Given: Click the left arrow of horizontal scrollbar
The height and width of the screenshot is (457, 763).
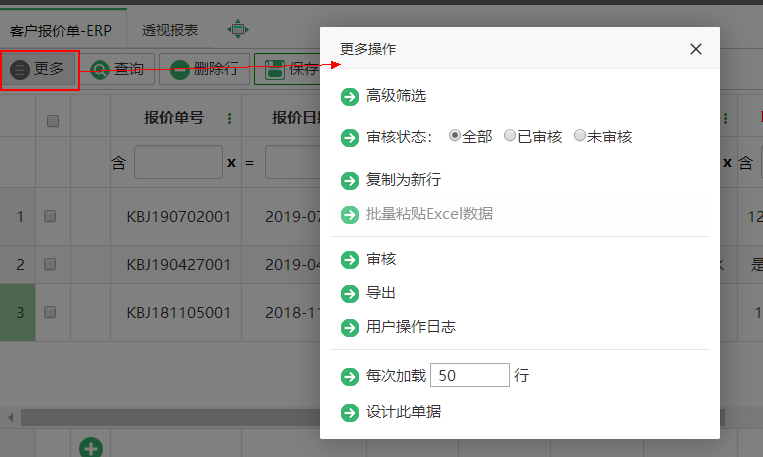Looking at the screenshot, I should [11, 417].
